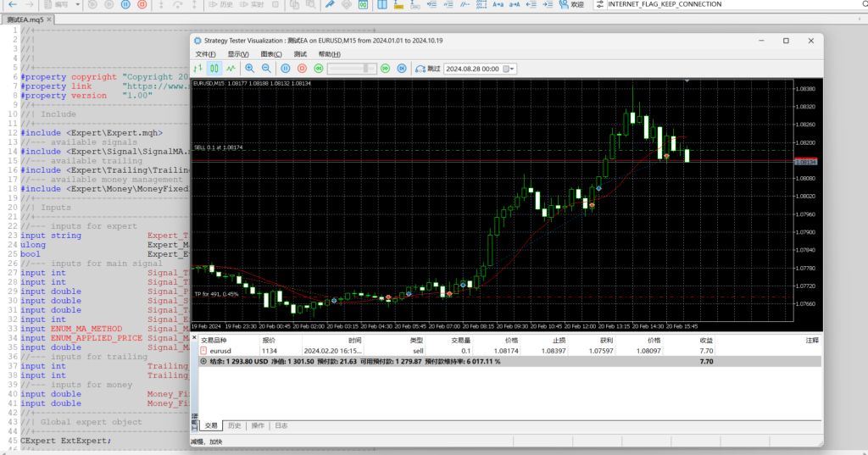Viewport: 868px width, 455px height.
Task: Click the green slow-down rewind button
Action: 319,69
